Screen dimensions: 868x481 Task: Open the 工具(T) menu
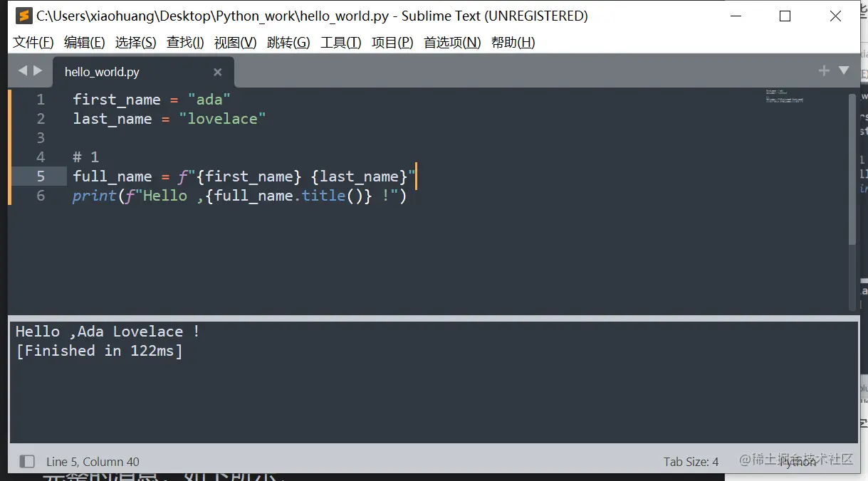pos(341,43)
